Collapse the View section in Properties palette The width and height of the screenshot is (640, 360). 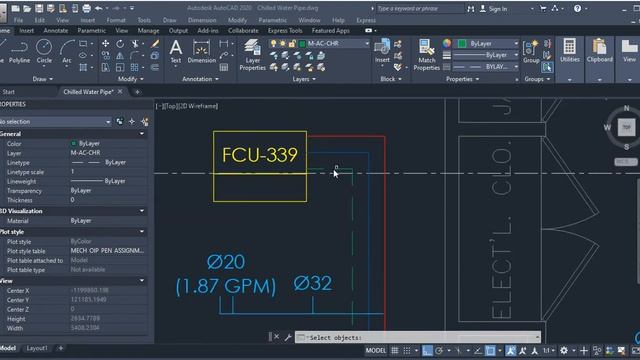click(142, 280)
